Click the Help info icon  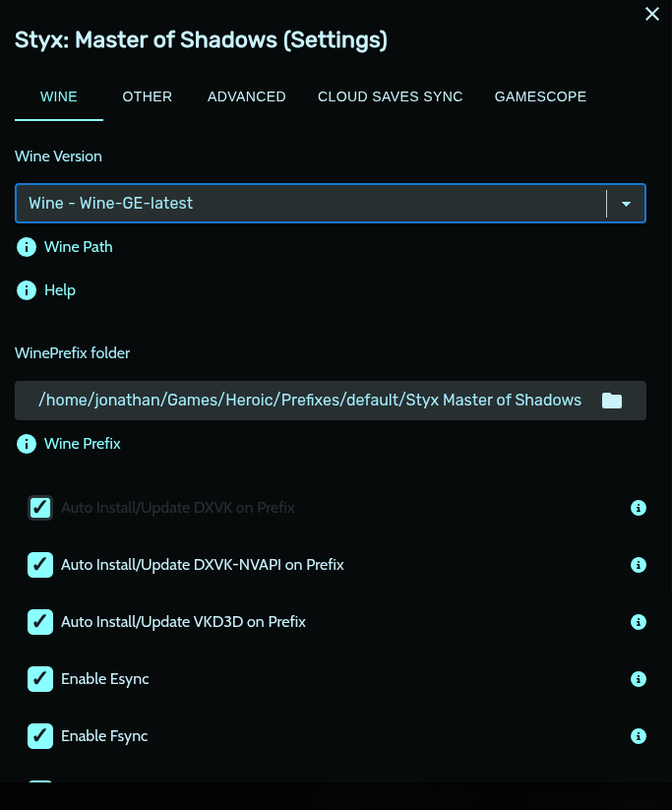(27, 290)
